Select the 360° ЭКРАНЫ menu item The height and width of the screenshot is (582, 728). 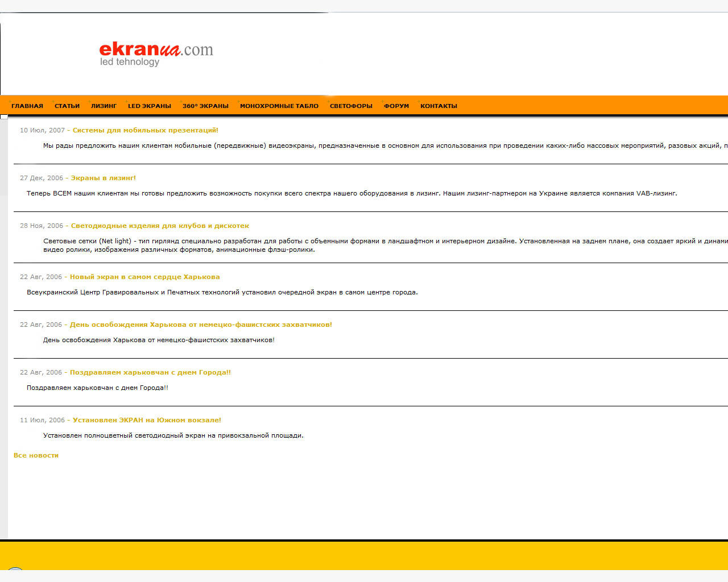205,106
